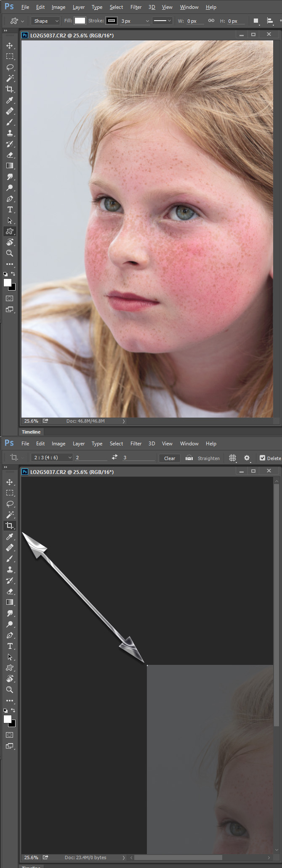Switch foreground and background colors in top screenshot
The image size is (282, 868).
(x=13, y=274)
